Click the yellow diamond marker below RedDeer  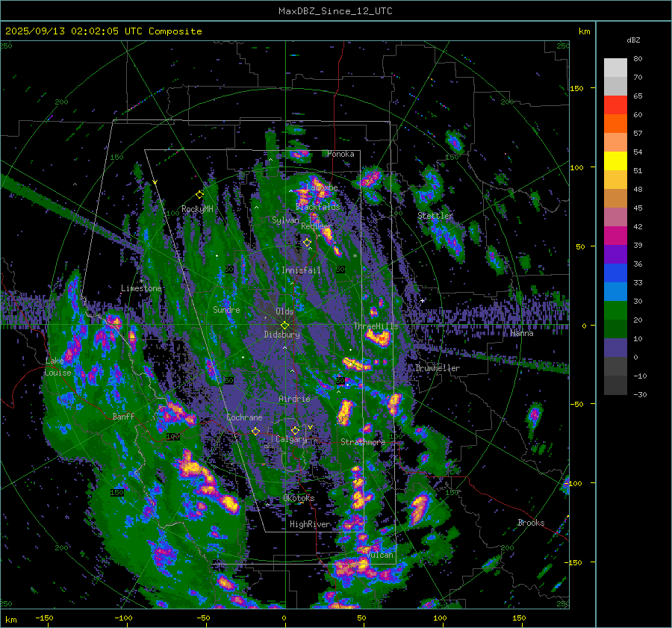click(x=307, y=243)
